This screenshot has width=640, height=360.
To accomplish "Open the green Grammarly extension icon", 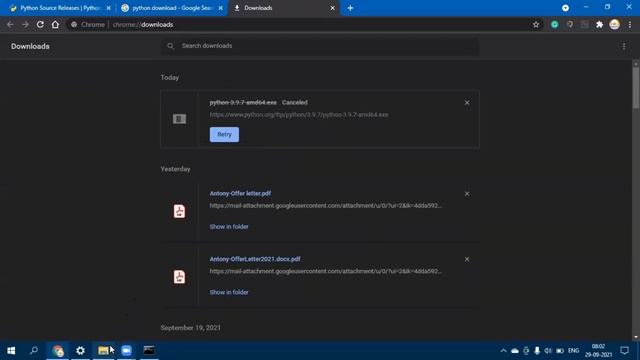I will tap(554, 24).
